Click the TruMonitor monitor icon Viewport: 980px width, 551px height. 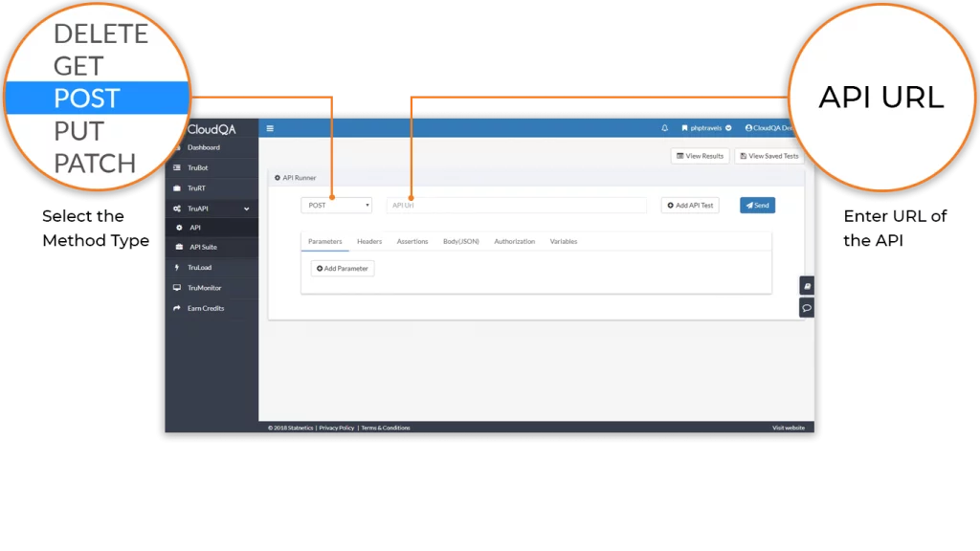(177, 288)
